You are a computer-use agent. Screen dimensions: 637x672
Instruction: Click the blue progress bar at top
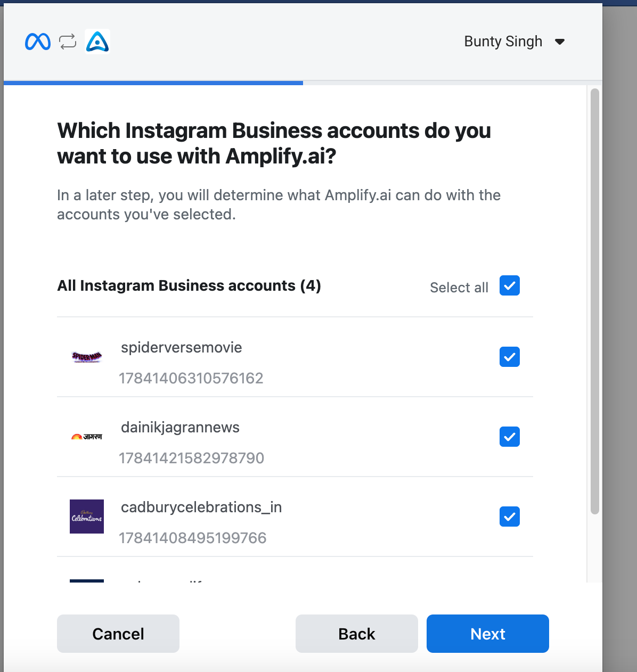[153, 83]
